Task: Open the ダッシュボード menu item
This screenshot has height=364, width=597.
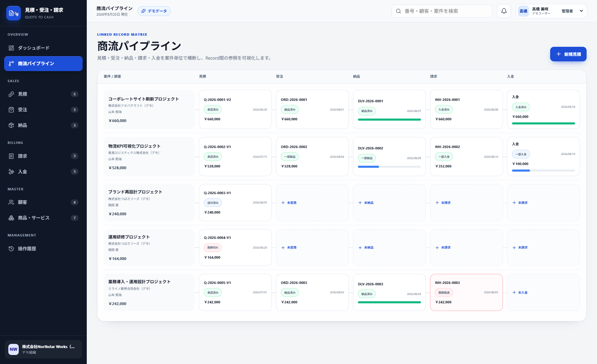Action: (x=43, y=48)
